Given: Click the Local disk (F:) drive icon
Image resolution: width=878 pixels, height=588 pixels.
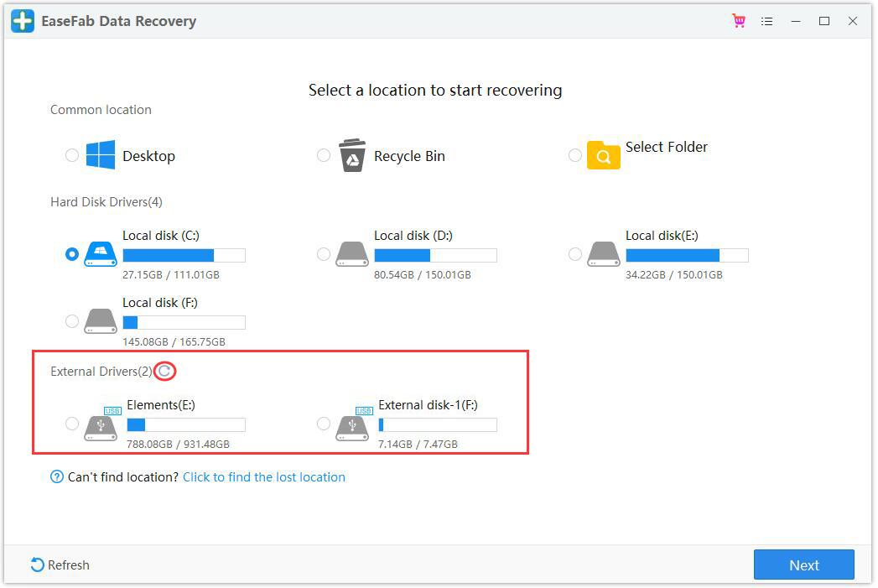Looking at the screenshot, I should [101, 321].
